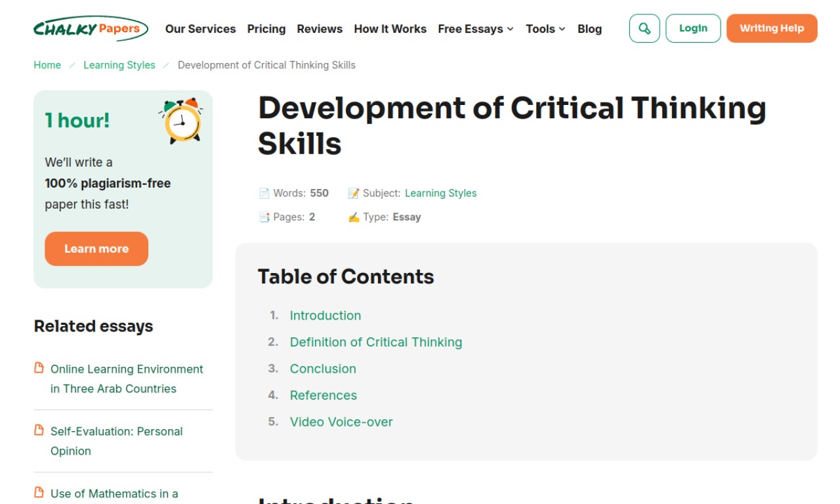Viewport: 840px width, 504px height.
Task: Click the 100% plagiarism-free text
Action: click(108, 183)
